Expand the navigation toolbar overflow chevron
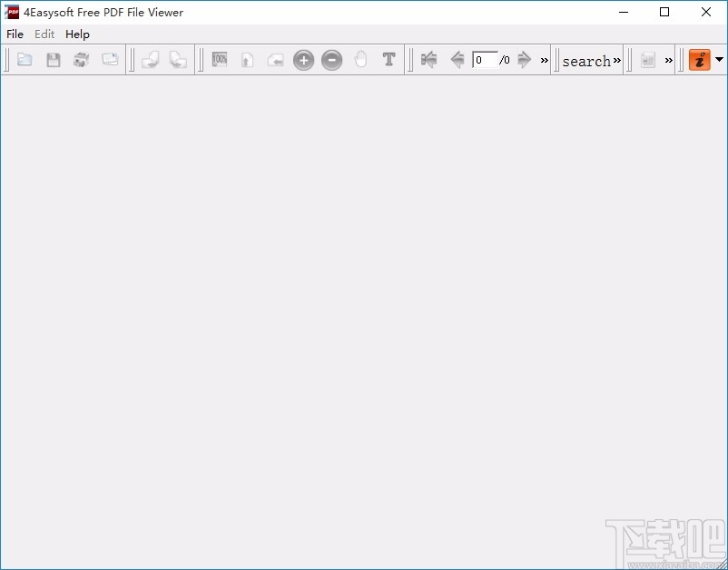Screen dimensions: 728x570 point(544,60)
